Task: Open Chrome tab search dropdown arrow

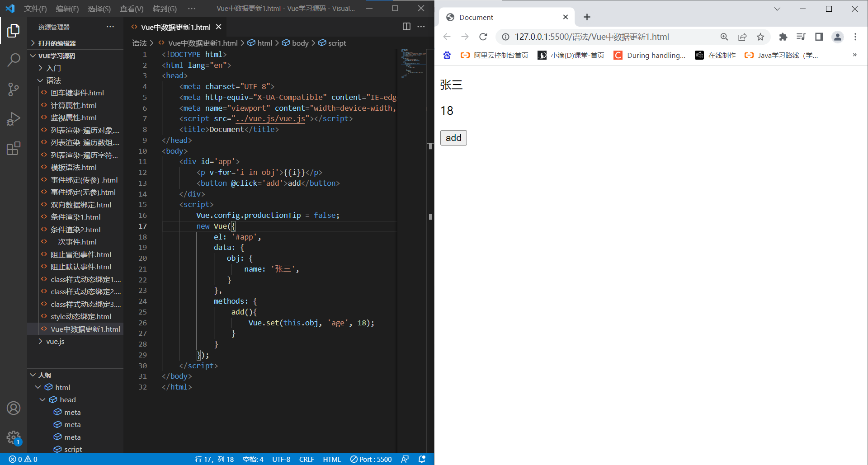Action: (x=777, y=9)
